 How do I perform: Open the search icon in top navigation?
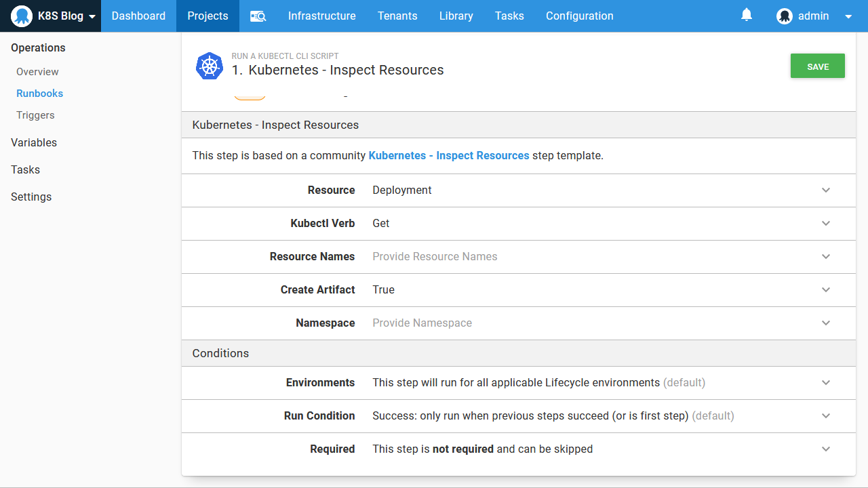click(258, 16)
